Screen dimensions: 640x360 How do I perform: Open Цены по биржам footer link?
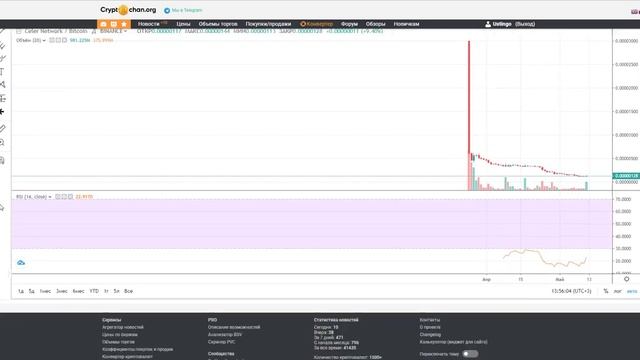[x=120, y=335]
